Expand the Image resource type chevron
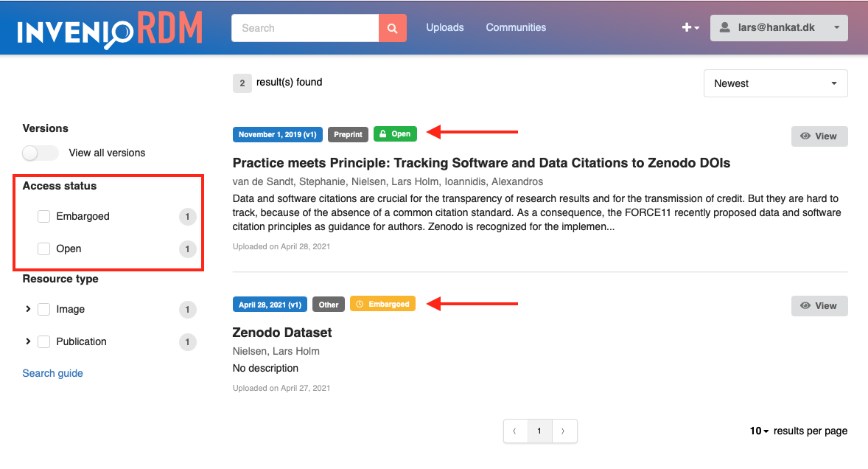Viewport: 868px width, 469px height. point(28,309)
